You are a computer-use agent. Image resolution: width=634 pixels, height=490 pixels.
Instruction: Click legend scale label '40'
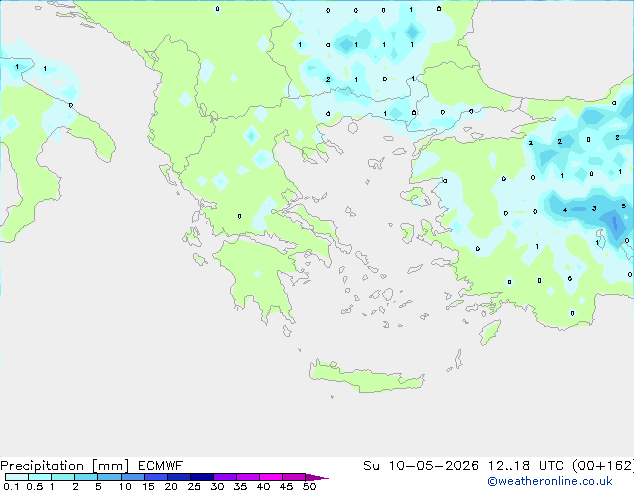pos(263,486)
